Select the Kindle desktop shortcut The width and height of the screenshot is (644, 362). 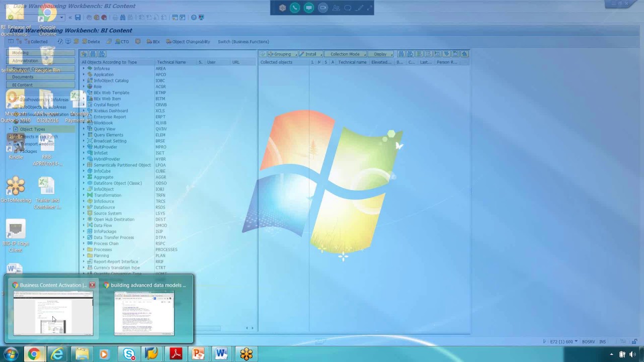[16, 146]
